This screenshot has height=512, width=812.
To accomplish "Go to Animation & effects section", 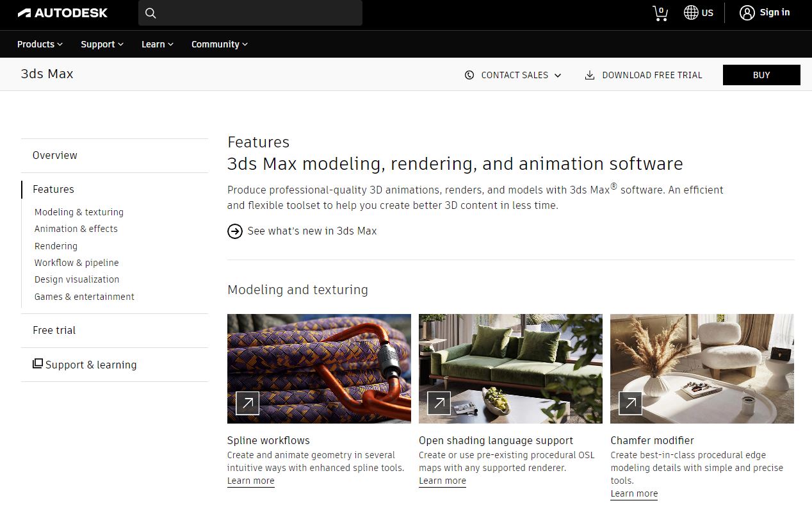I will pyautogui.click(x=76, y=229).
